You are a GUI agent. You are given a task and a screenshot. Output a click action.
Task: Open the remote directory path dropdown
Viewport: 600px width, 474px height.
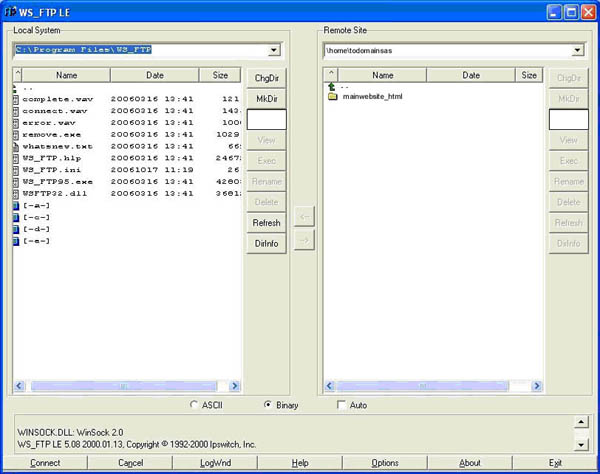[577, 50]
